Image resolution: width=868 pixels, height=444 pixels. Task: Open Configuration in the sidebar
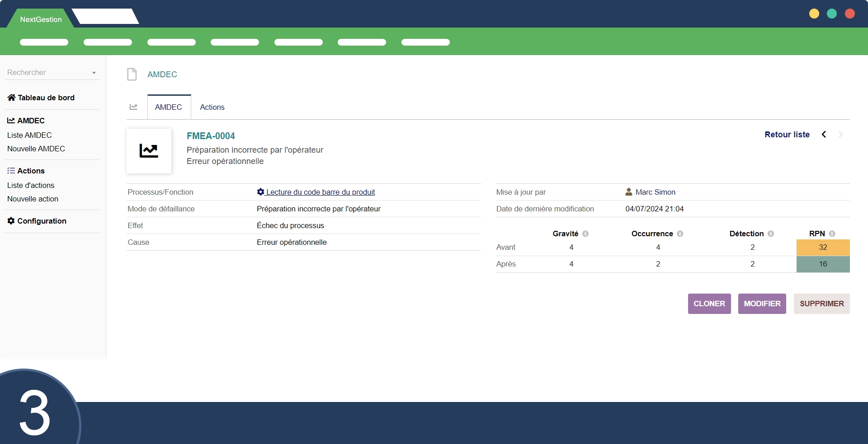(42, 221)
